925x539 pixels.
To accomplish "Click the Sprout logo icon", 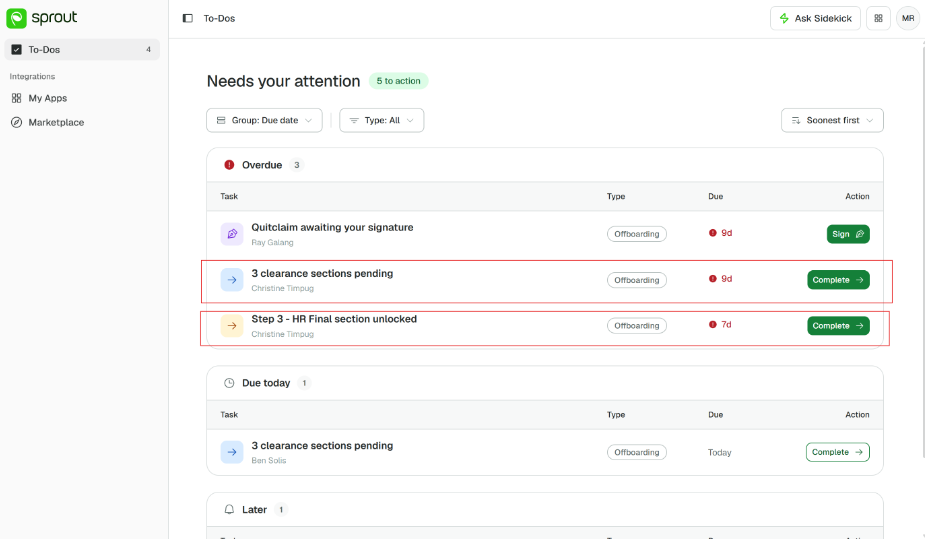I will [17, 18].
